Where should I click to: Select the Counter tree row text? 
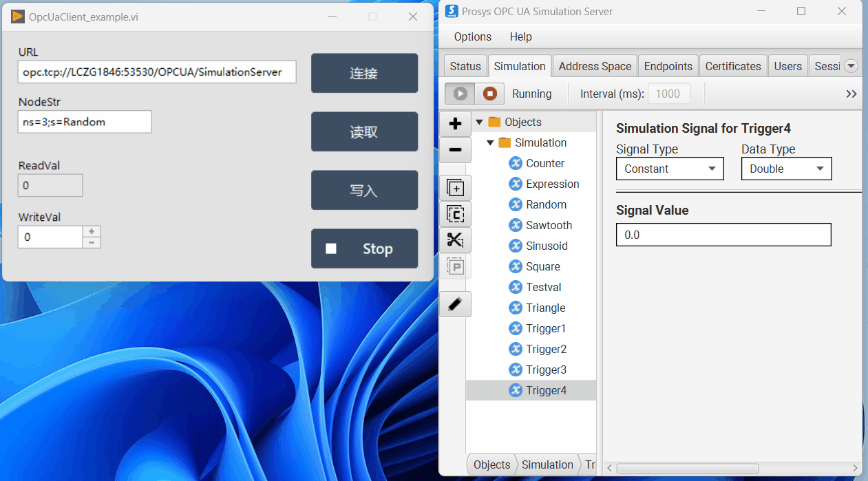(545, 163)
